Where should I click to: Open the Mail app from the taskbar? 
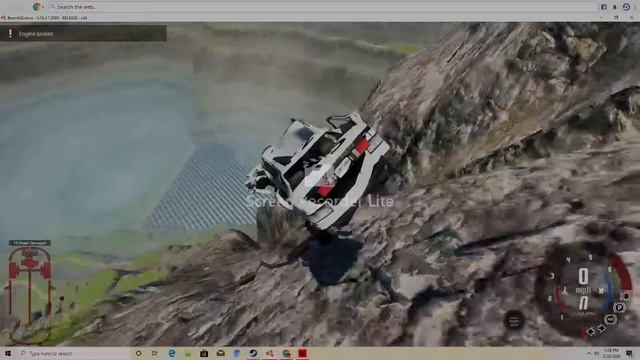tap(220, 353)
